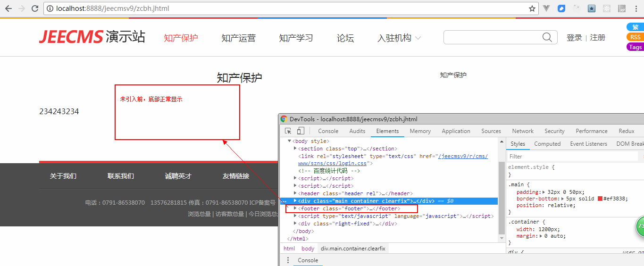Collapse the body element node
The width and height of the screenshot is (644, 266).
tap(290, 141)
